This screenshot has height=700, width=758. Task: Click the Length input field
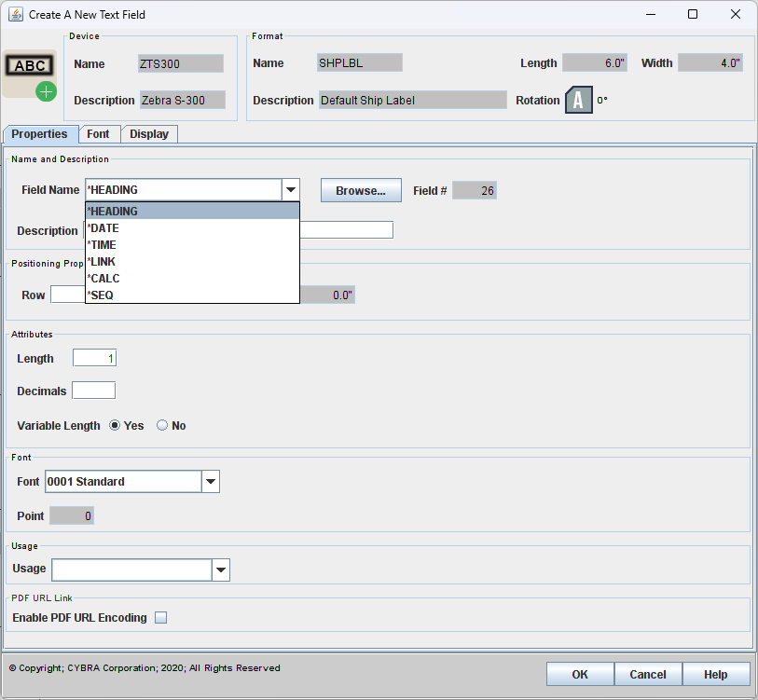pos(94,359)
